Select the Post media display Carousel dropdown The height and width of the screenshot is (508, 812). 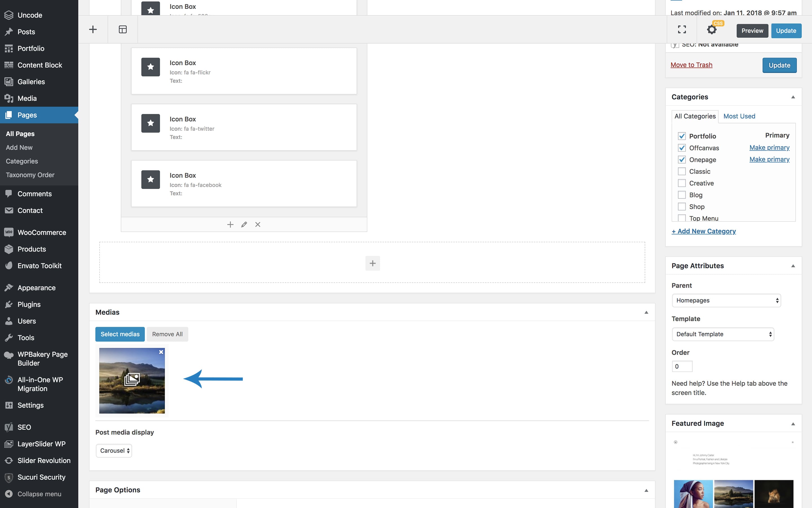[x=114, y=450]
